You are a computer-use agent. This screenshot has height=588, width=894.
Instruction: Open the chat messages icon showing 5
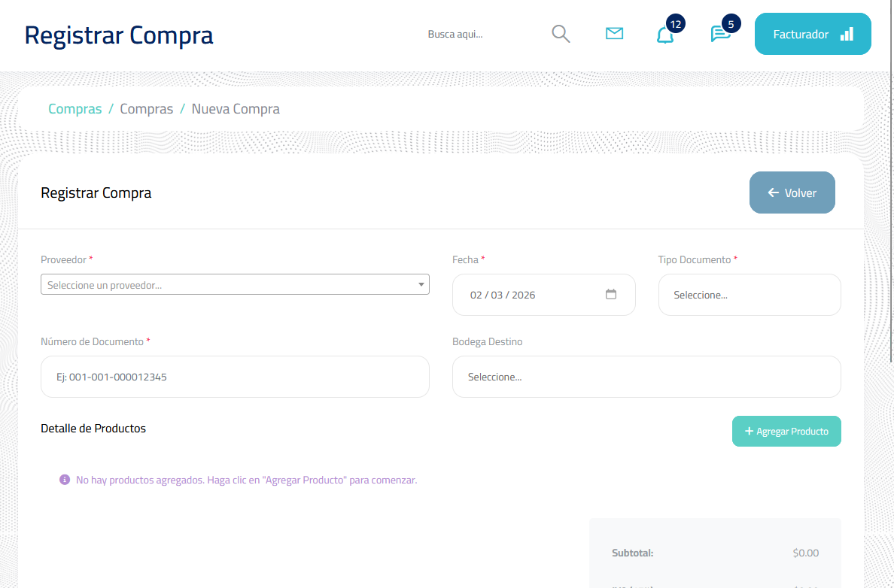720,35
